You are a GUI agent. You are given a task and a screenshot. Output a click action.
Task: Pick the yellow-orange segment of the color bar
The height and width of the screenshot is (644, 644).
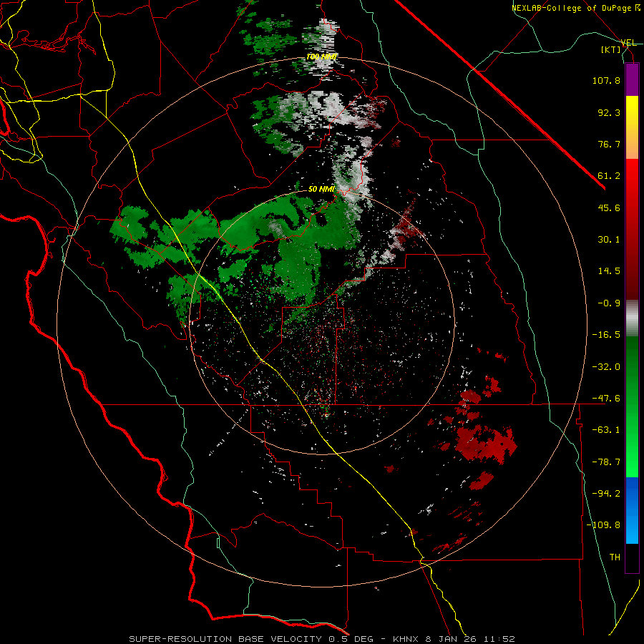tap(632, 127)
